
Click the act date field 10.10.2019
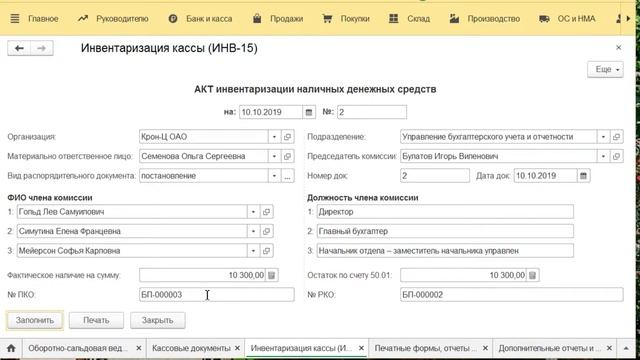click(271, 112)
